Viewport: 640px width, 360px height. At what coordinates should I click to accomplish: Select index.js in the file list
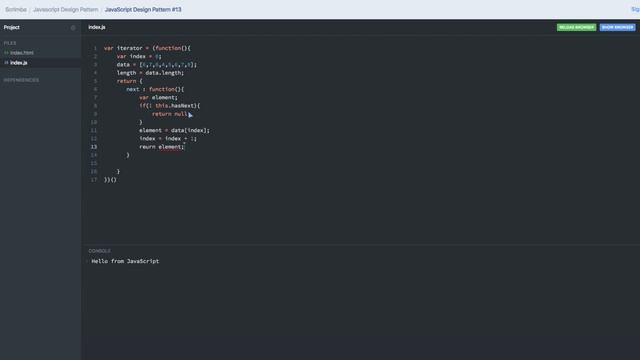click(19, 63)
